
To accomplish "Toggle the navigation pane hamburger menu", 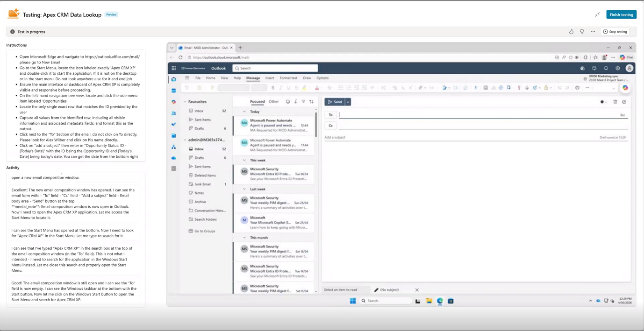I will click(187, 78).
